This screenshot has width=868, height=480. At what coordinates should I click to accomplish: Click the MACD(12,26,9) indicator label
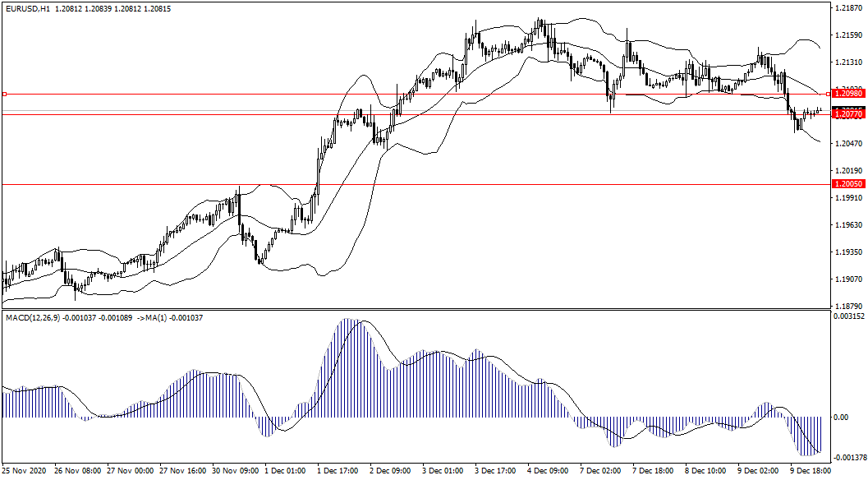[33, 317]
